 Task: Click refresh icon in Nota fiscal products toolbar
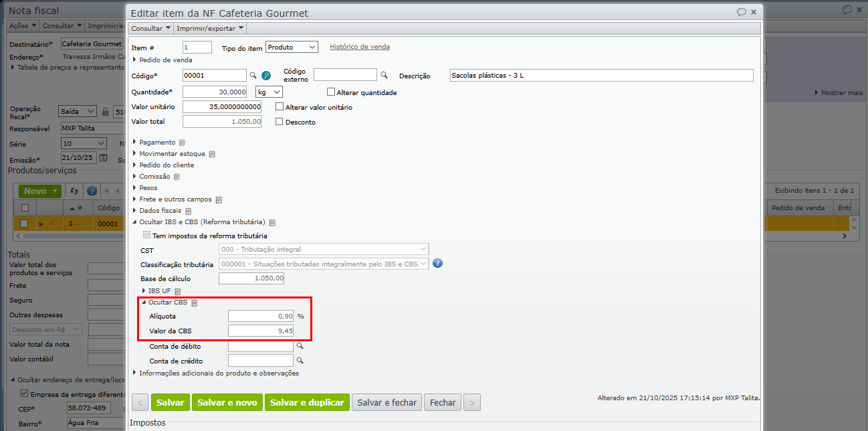(x=74, y=191)
